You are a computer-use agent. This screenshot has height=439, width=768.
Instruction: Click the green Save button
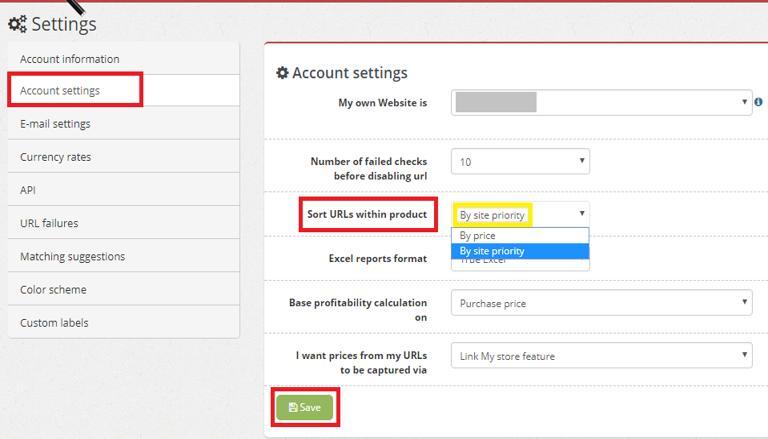click(305, 407)
